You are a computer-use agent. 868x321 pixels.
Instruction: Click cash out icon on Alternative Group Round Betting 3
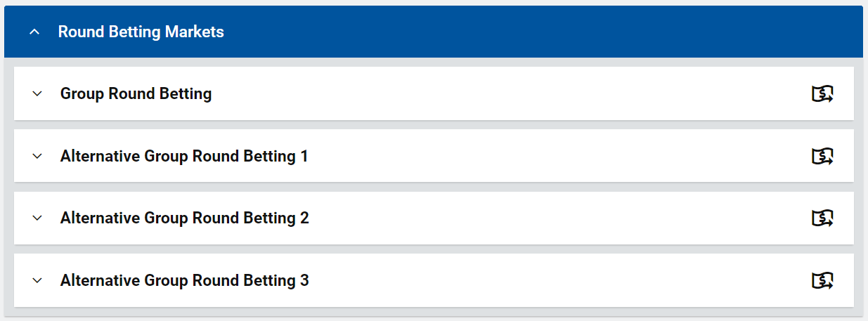pyautogui.click(x=822, y=280)
